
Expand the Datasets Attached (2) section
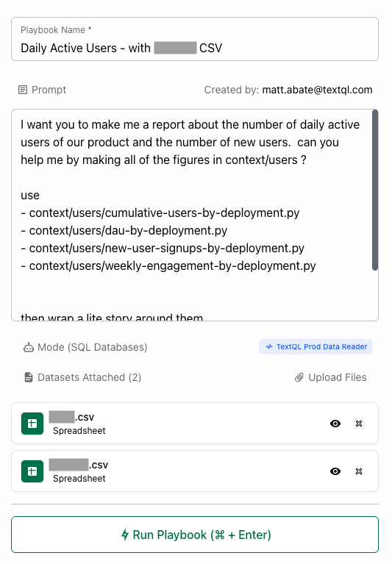pyautogui.click(x=82, y=377)
